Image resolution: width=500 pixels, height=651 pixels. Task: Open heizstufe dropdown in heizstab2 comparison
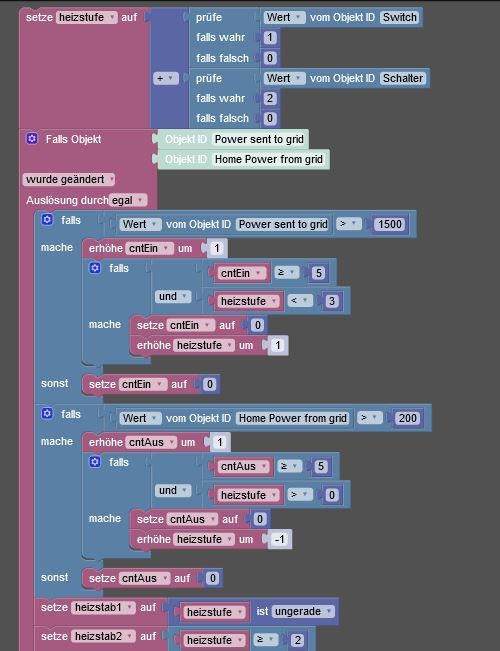click(x=215, y=640)
